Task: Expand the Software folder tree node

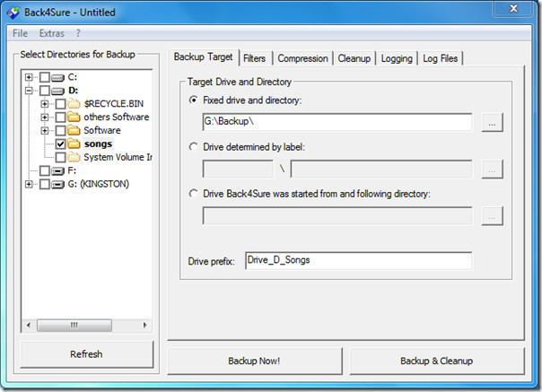Action: [x=45, y=131]
